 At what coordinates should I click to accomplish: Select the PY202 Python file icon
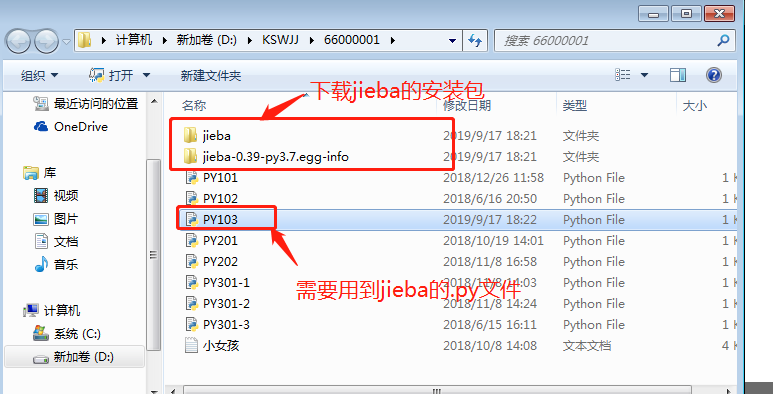[191, 261]
